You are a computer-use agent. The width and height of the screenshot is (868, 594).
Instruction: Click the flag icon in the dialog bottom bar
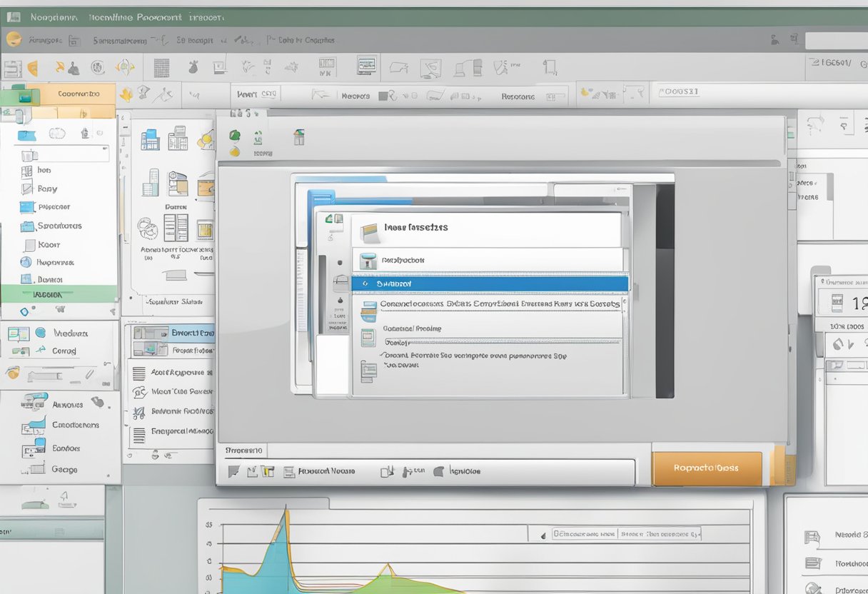pyautogui.click(x=233, y=471)
